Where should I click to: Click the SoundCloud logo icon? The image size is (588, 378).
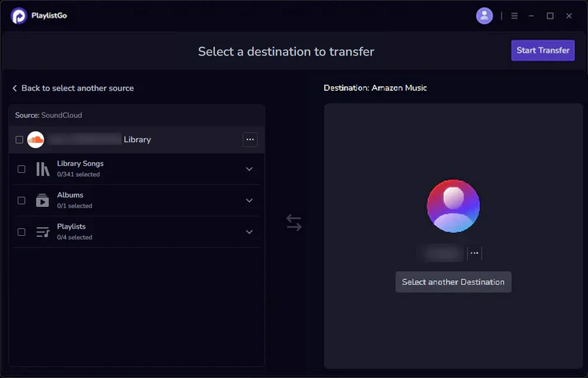(x=36, y=140)
